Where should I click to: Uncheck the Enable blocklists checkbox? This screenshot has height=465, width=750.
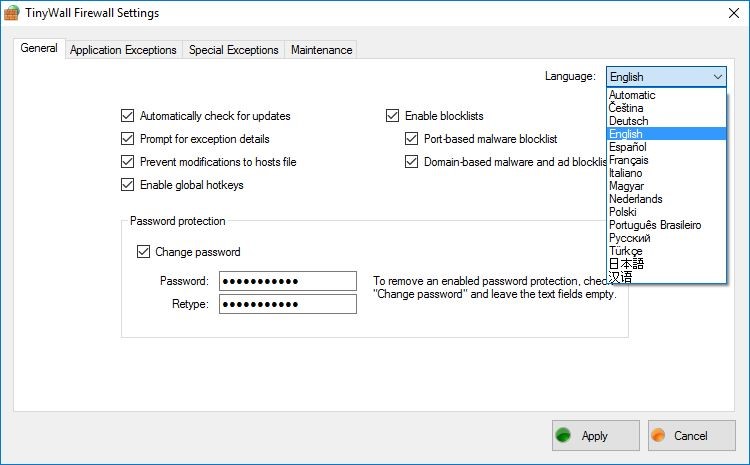(392, 116)
